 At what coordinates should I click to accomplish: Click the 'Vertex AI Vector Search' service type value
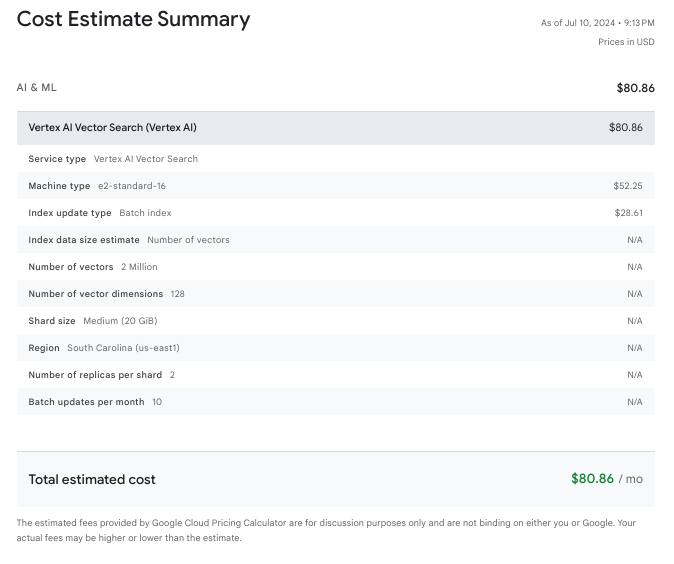(x=146, y=159)
